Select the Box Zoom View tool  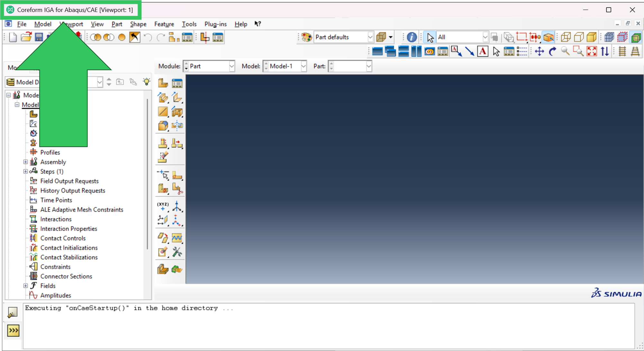point(578,51)
